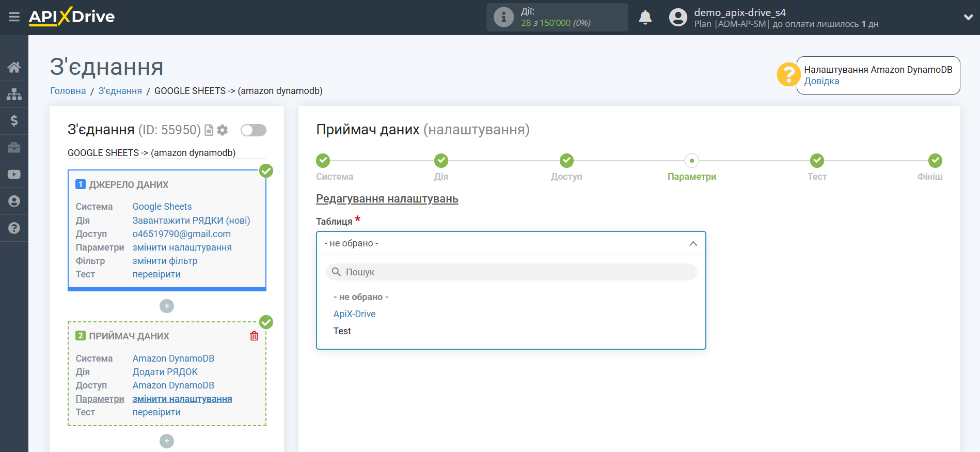Select ApiX-Drive from the table list
The width and height of the screenshot is (980, 452).
click(354, 314)
